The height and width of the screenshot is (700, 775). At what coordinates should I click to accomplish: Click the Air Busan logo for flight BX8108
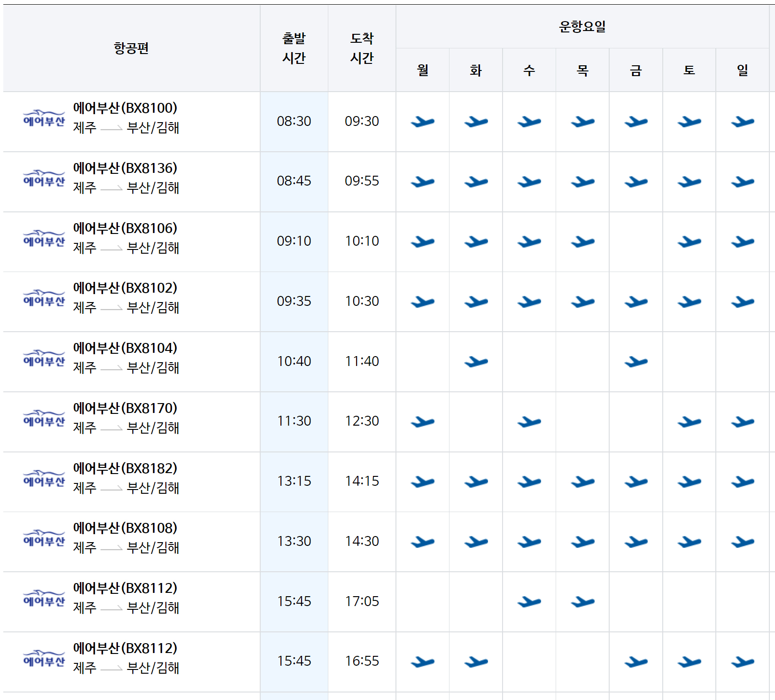(x=44, y=538)
